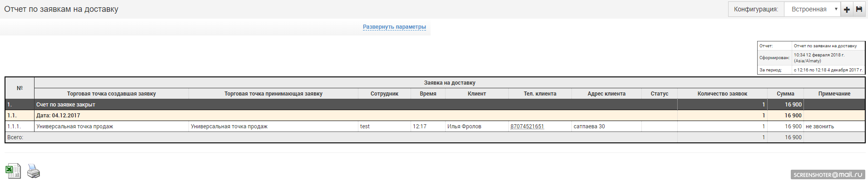Click the 'Количество заявок' column header

pos(722,94)
